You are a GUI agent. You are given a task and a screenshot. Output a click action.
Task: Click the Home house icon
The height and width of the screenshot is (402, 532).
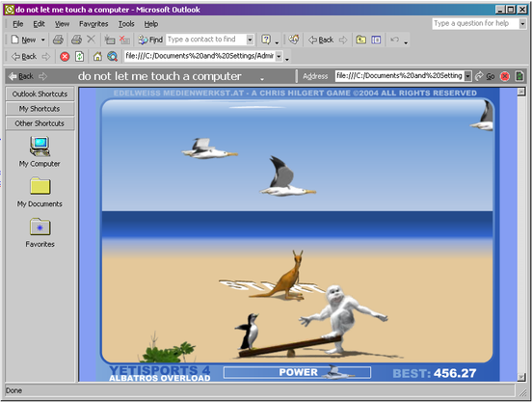tap(97, 56)
